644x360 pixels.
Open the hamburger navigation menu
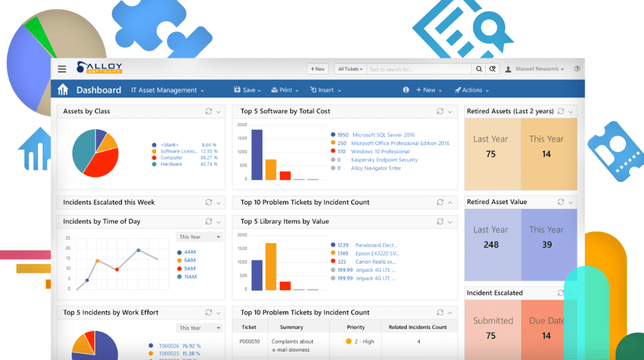[62, 69]
